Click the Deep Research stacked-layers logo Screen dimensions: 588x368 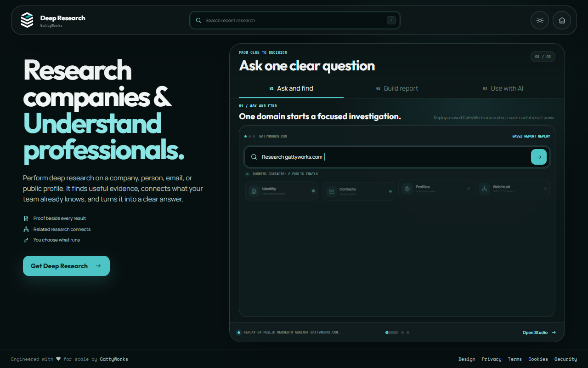point(27,20)
